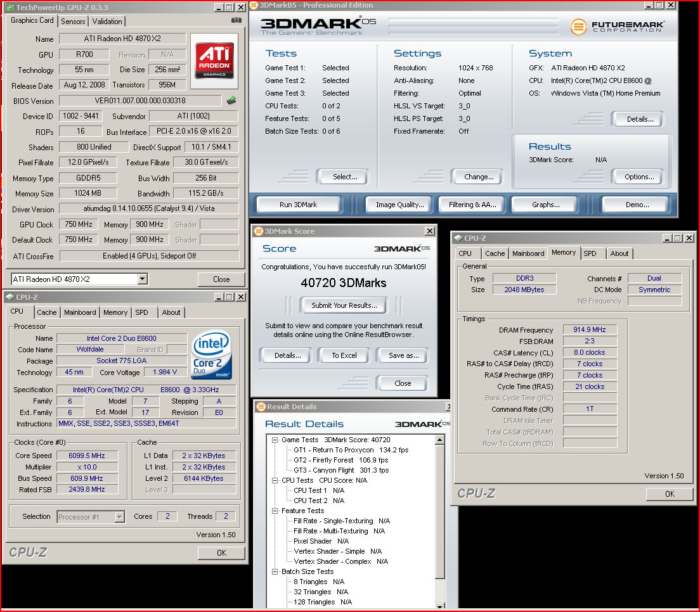The height and width of the screenshot is (612, 700).
Task: Click the BIOS Version field in GPU-Z
Action: click(140, 101)
